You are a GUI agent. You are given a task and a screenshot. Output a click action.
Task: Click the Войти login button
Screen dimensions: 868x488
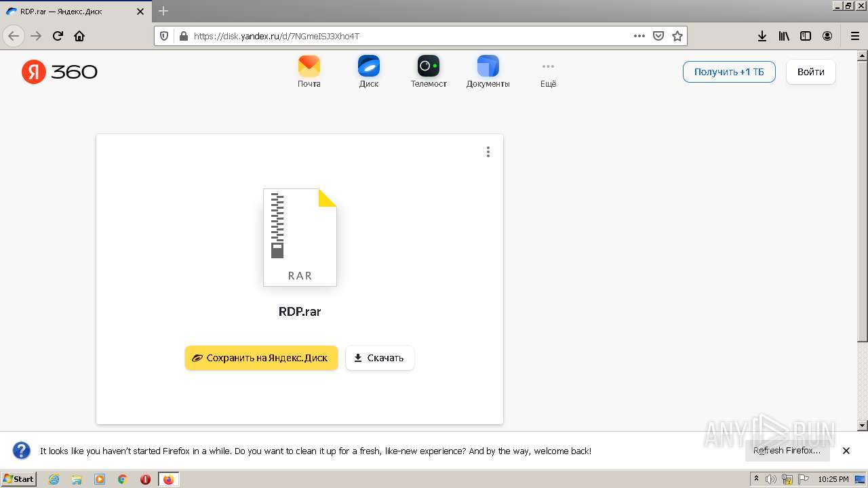[811, 72]
